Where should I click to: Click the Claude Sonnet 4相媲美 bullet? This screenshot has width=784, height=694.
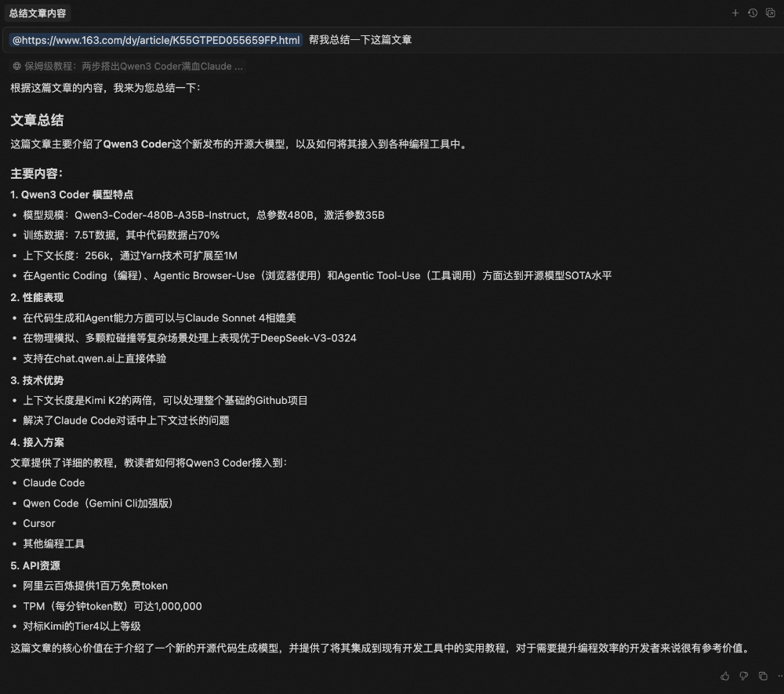[x=159, y=318]
